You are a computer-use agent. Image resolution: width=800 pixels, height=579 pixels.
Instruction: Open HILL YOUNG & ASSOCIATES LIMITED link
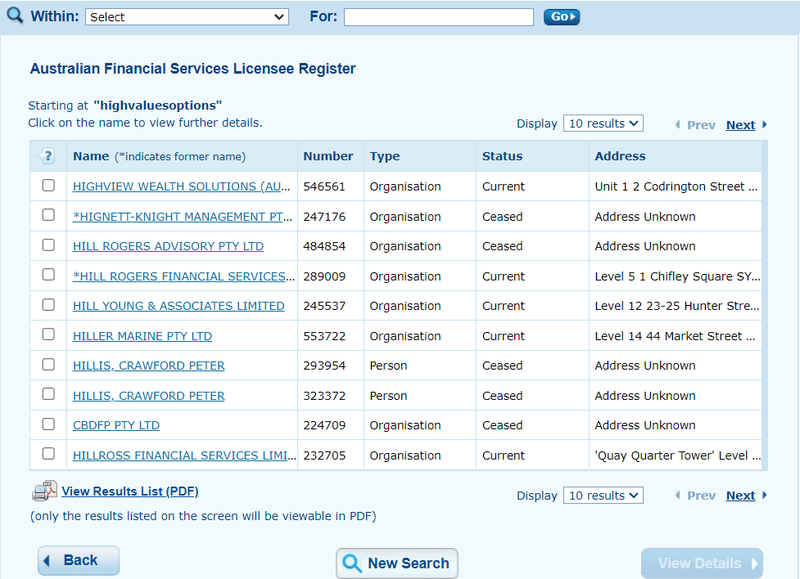coord(179,306)
